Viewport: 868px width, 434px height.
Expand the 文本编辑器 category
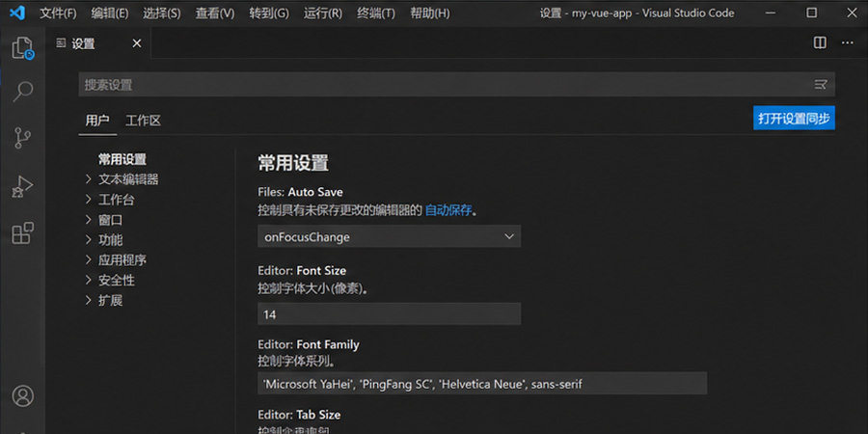tap(122, 179)
